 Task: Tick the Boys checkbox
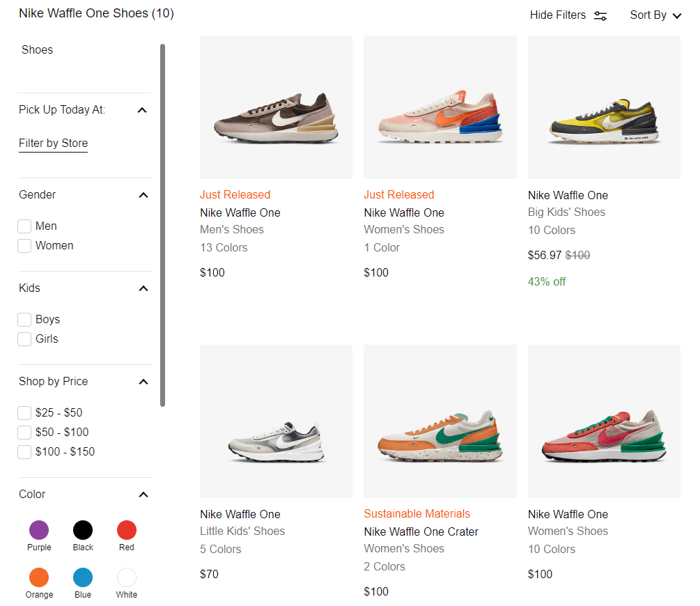click(x=24, y=319)
